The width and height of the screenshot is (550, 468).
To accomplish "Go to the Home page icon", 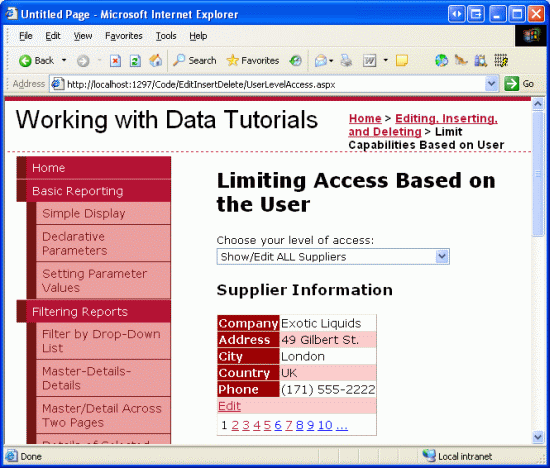I will [x=155, y=61].
